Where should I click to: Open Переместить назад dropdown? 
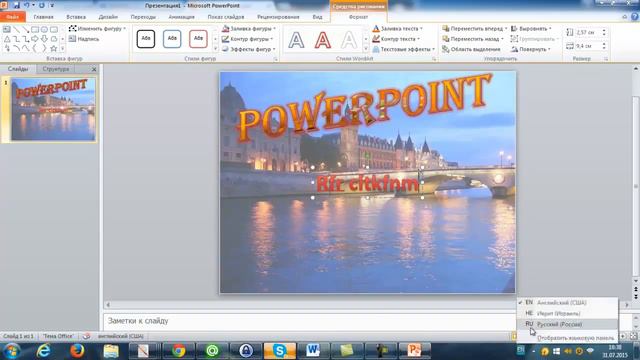[x=473, y=39]
